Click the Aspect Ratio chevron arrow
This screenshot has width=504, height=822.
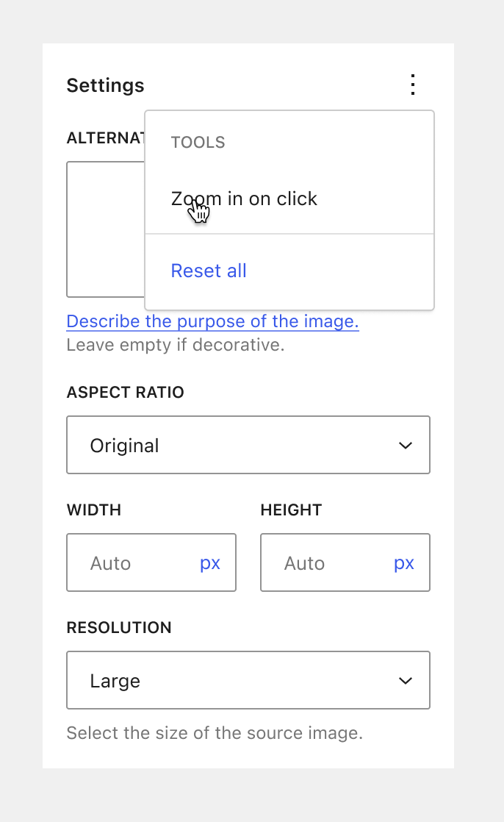(406, 446)
